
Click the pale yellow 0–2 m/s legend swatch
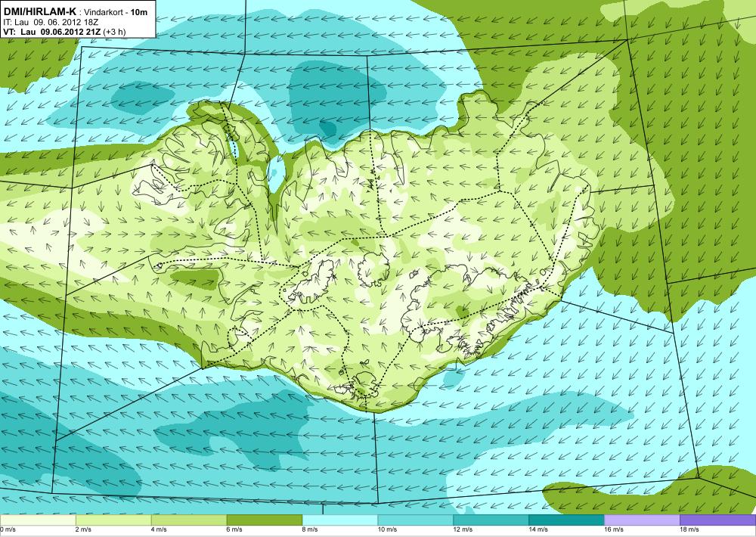[38, 520]
